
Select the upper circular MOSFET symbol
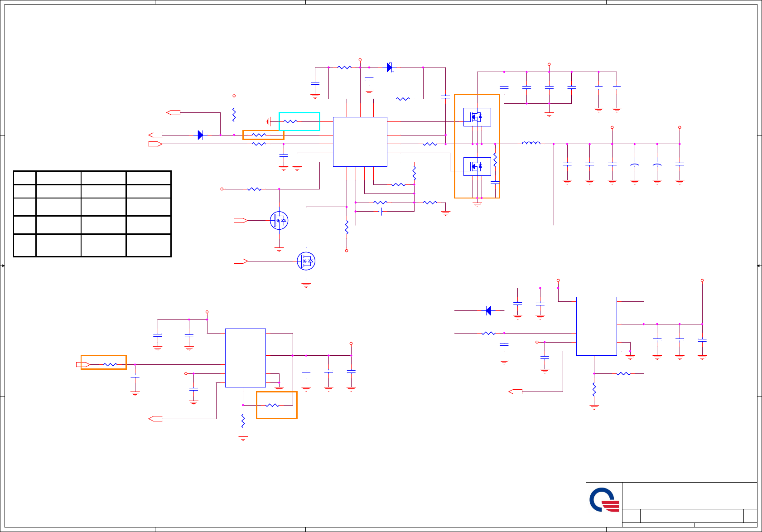(279, 221)
